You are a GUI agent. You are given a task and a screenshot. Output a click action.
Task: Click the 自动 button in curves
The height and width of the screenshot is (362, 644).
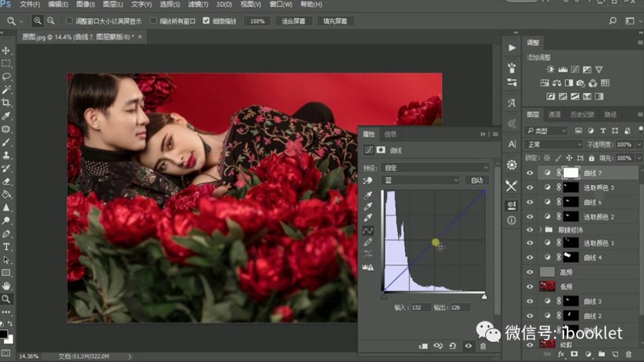[476, 180]
